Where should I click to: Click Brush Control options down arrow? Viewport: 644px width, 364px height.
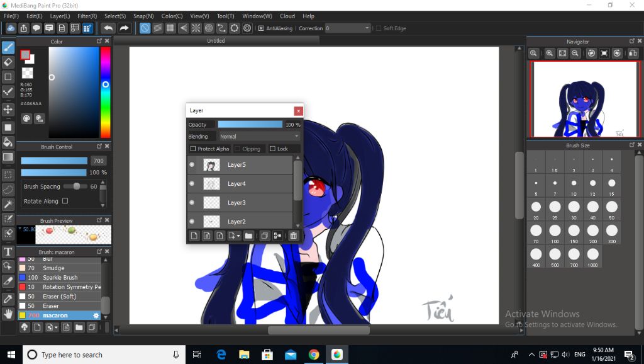103,205
